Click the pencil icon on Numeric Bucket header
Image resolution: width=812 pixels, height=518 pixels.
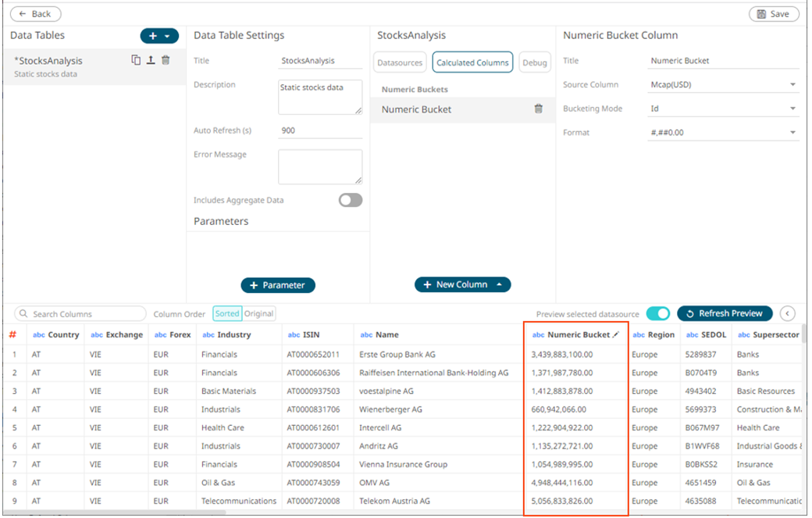[616, 334]
